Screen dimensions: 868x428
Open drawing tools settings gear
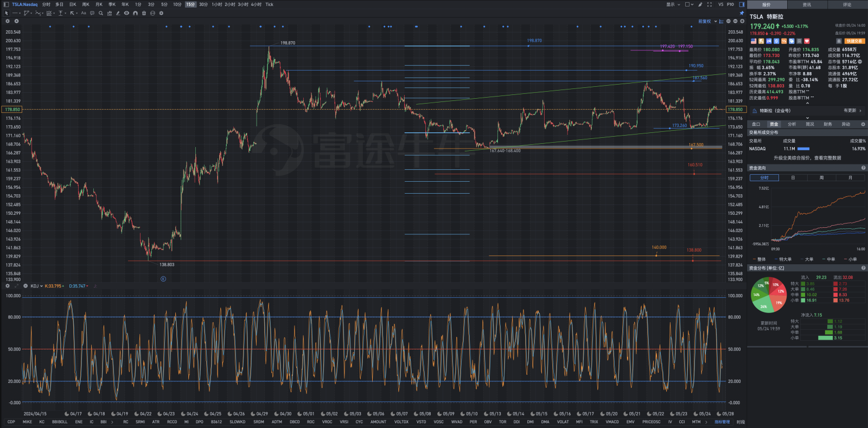[161, 13]
